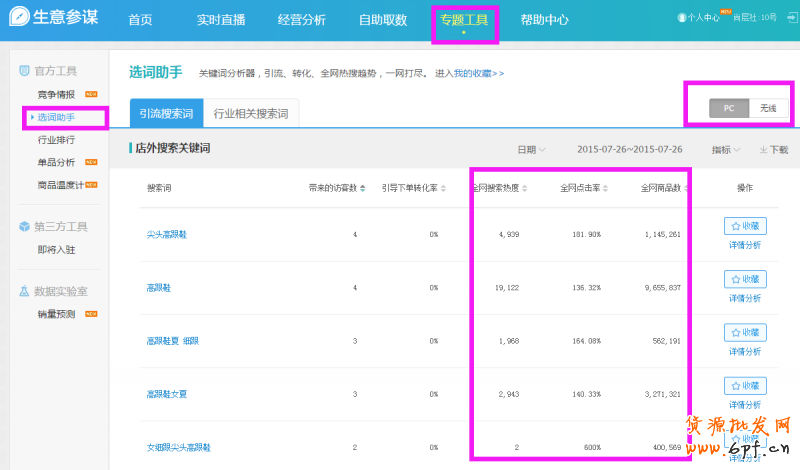Open the 经营分析 top menu

[301, 20]
